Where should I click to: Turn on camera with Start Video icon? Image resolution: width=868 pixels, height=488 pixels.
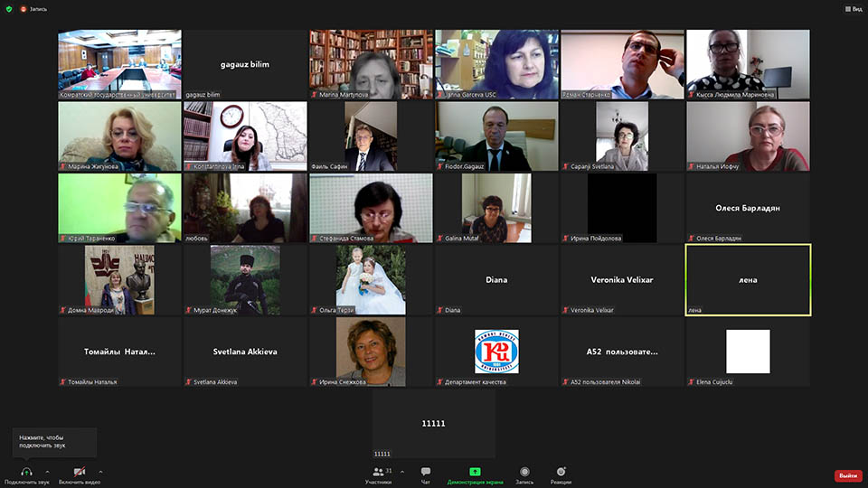(79, 472)
